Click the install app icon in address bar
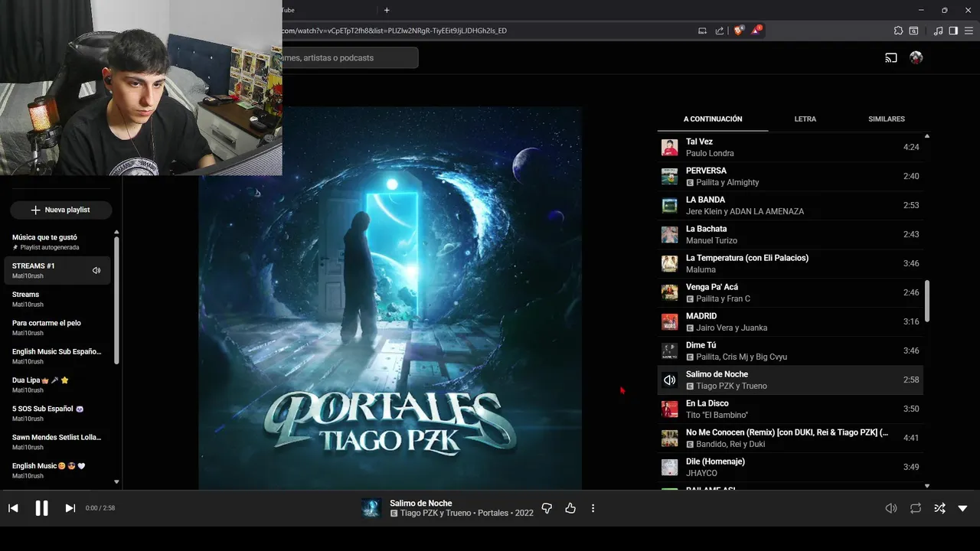Image resolution: width=980 pixels, height=551 pixels. click(x=702, y=31)
